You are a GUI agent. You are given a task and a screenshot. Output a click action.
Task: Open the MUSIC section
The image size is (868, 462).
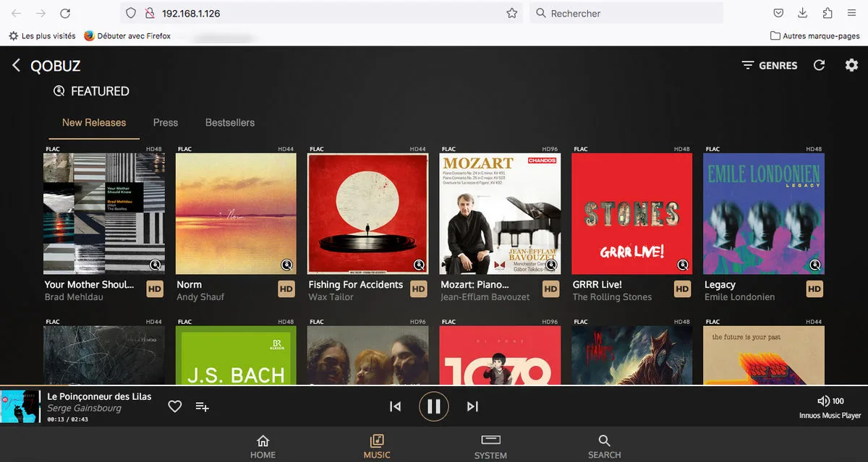pyautogui.click(x=377, y=447)
